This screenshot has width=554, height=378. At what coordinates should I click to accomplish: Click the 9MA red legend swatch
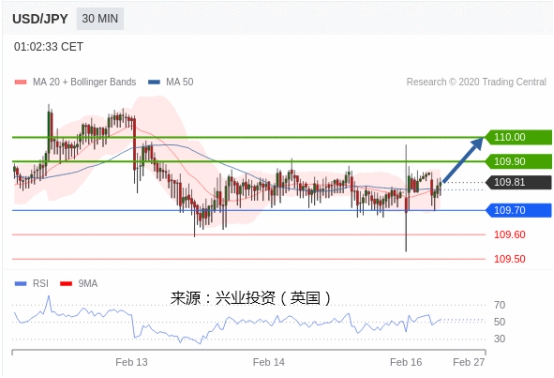pyautogui.click(x=66, y=284)
